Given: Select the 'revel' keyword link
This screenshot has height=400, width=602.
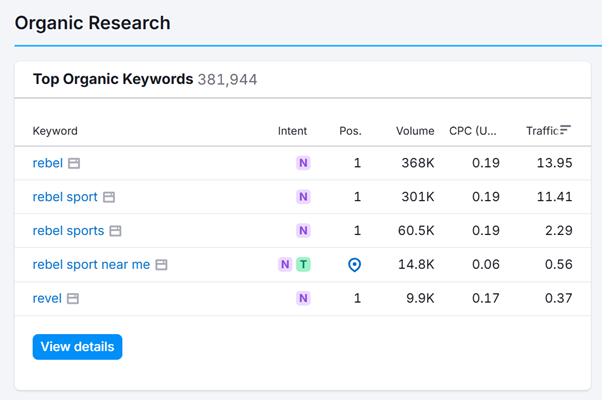Looking at the screenshot, I should tap(47, 299).
